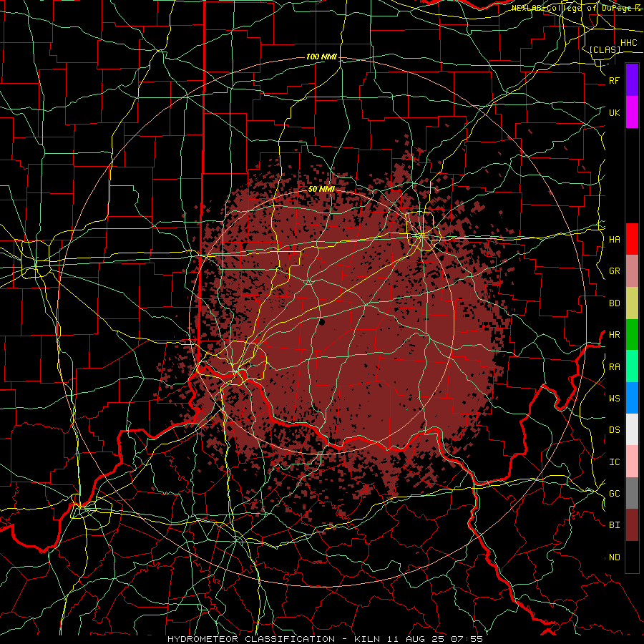
Task: Click the HHC product label
Action: coord(628,43)
